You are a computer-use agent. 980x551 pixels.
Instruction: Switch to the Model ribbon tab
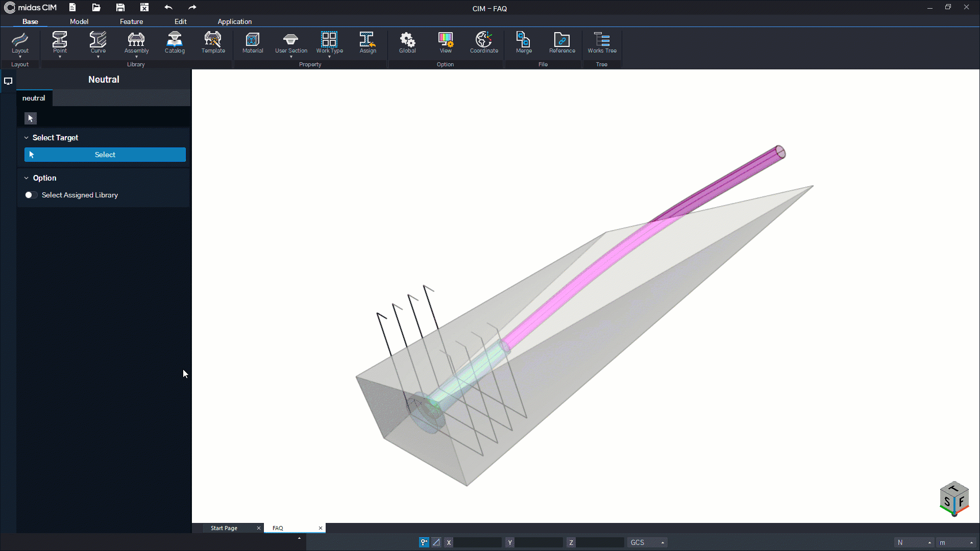(79, 21)
